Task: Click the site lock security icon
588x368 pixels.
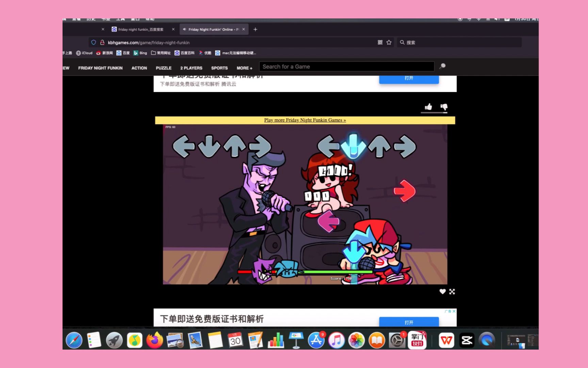Action: tap(102, 42)
